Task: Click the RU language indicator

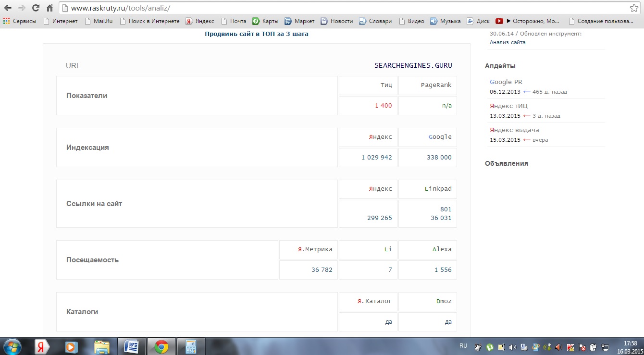Action: (463, 346)
